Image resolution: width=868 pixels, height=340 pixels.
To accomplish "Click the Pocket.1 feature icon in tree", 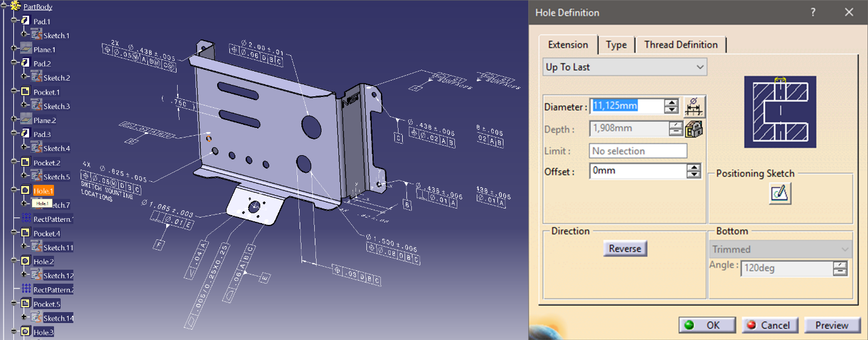I will 25,92.
